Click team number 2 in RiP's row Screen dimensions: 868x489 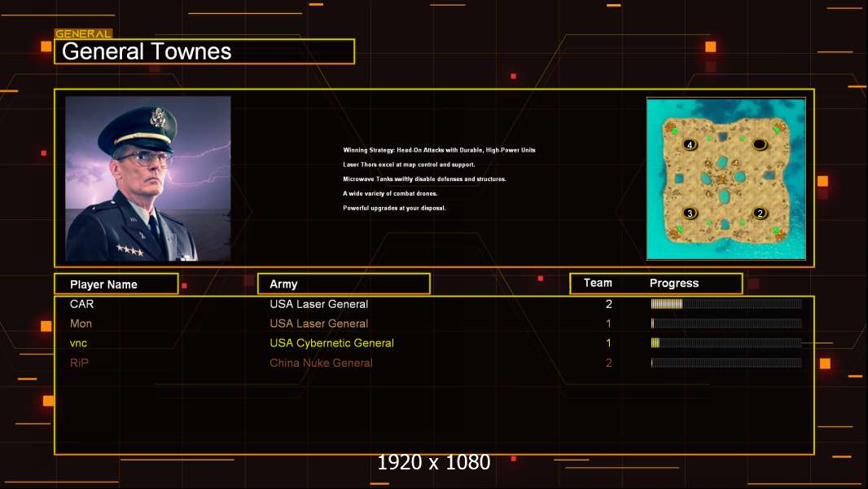[x=609, y=363]
